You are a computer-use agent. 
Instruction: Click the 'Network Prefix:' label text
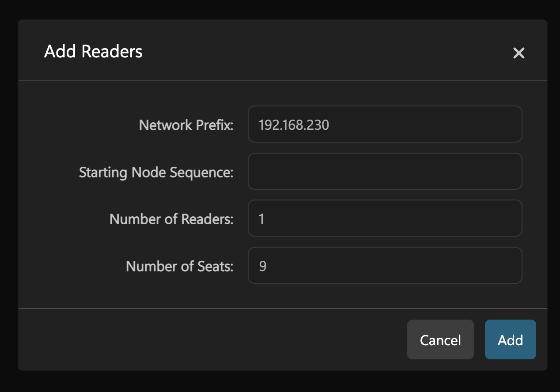(186, 125)
